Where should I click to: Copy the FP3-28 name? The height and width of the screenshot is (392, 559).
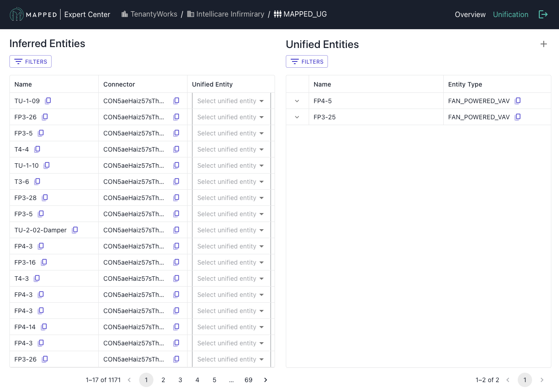click(x=45, y=198)
